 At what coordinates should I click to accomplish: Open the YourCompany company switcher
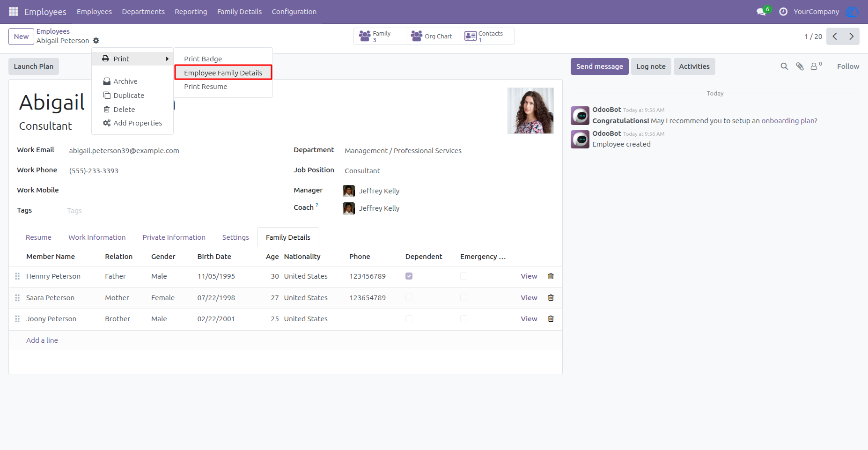816,12
